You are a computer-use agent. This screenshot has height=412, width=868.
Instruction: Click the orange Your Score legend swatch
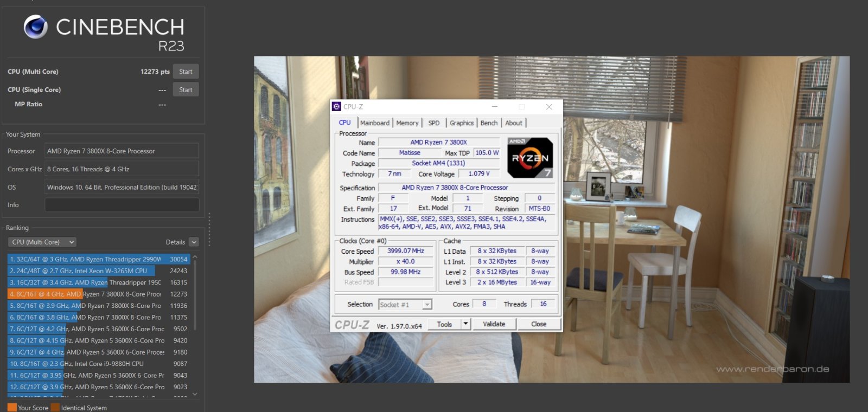click(x=12, y=408)
